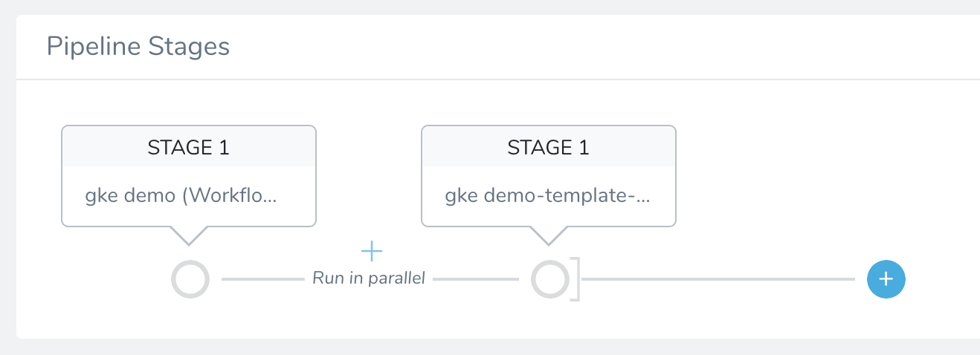Select the circle node under gke demo-template stage
Screen dimensions: 980x355
[x=550, y=280]
